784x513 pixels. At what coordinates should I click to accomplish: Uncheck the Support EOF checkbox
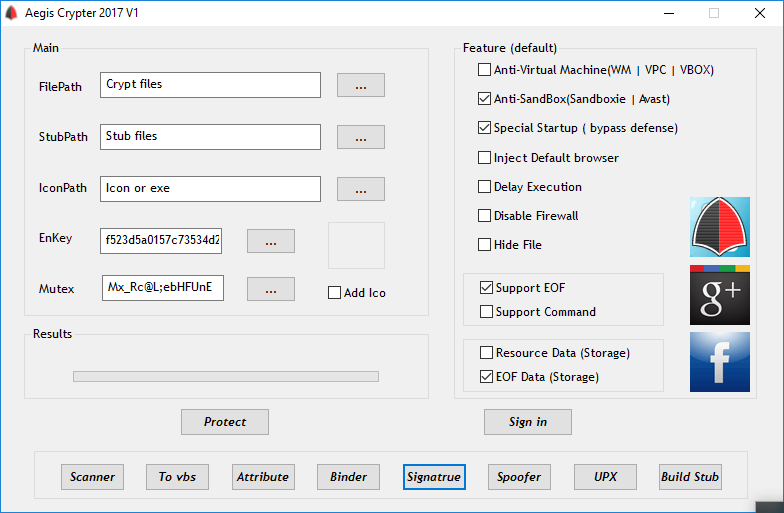click(487, 288)
